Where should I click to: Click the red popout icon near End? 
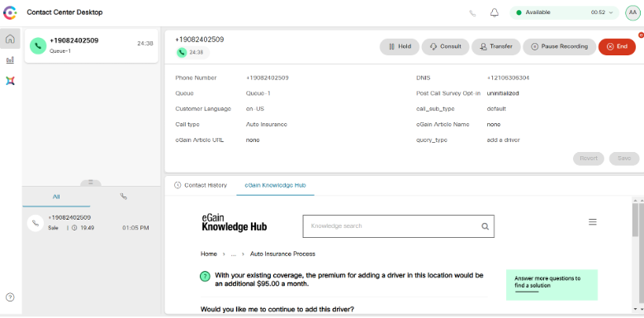point(641,36)
